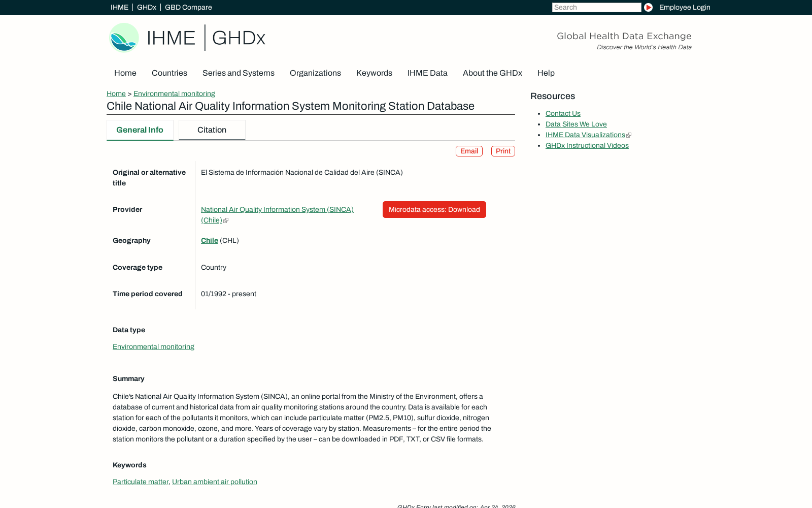This screenshot has width=812, height=508.
Task: Open About the GHDx menu item
Action: pyautogui.click(x=492, y=73)
